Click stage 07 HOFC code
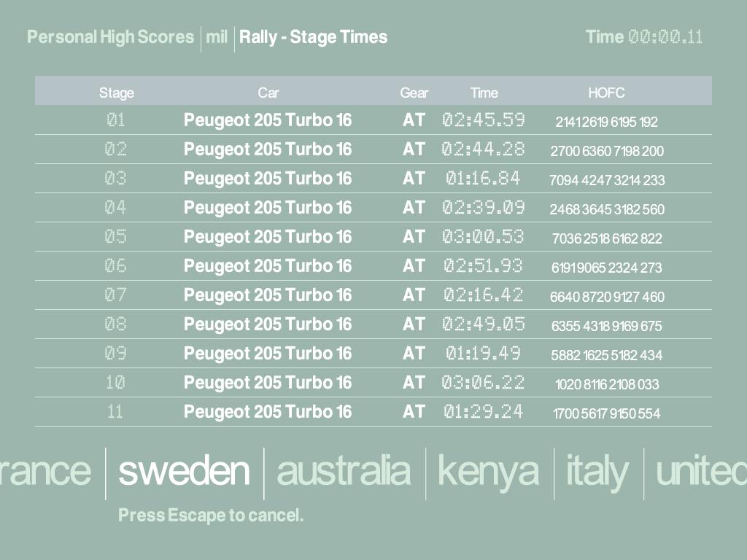Viewport: 747px width, 560px height. tap(607, 297)
